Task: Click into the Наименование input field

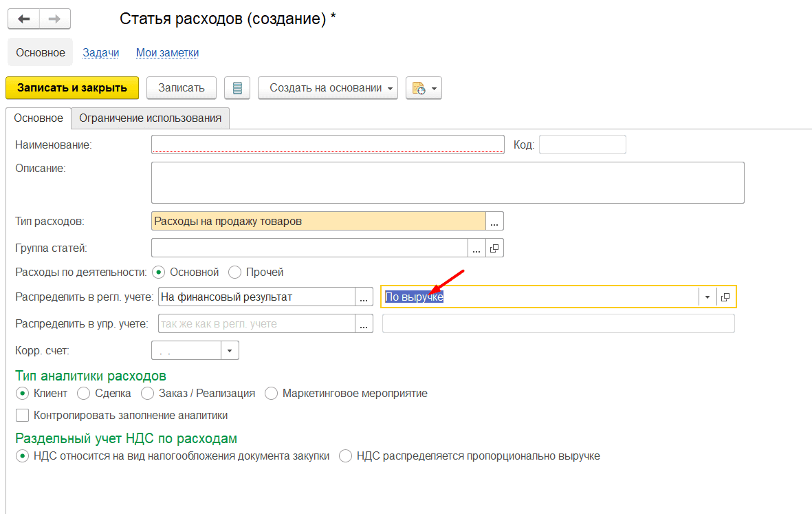Action: (x=328, y=144)
